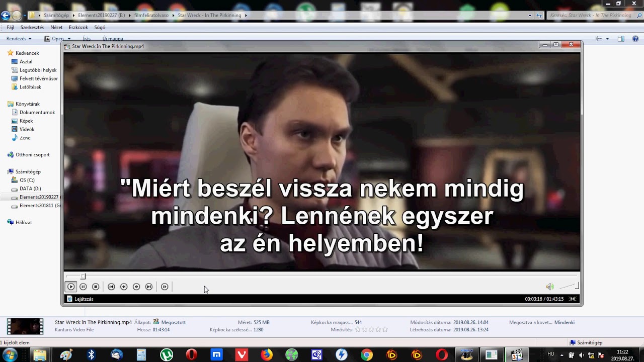Click the Írás toolbar button
Screen dimensions: 644x362
tap(87, 39)
